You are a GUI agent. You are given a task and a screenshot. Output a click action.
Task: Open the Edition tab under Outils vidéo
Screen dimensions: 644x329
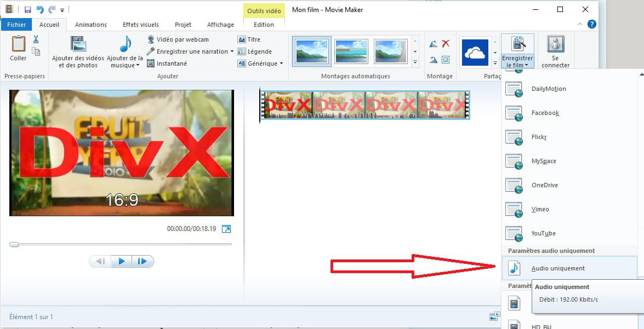[264, 25]
